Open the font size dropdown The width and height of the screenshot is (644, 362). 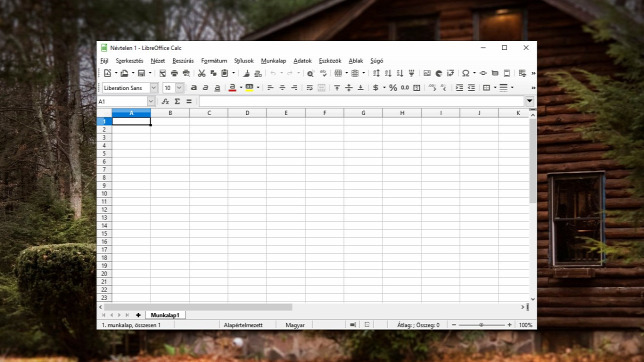point(179,88)
